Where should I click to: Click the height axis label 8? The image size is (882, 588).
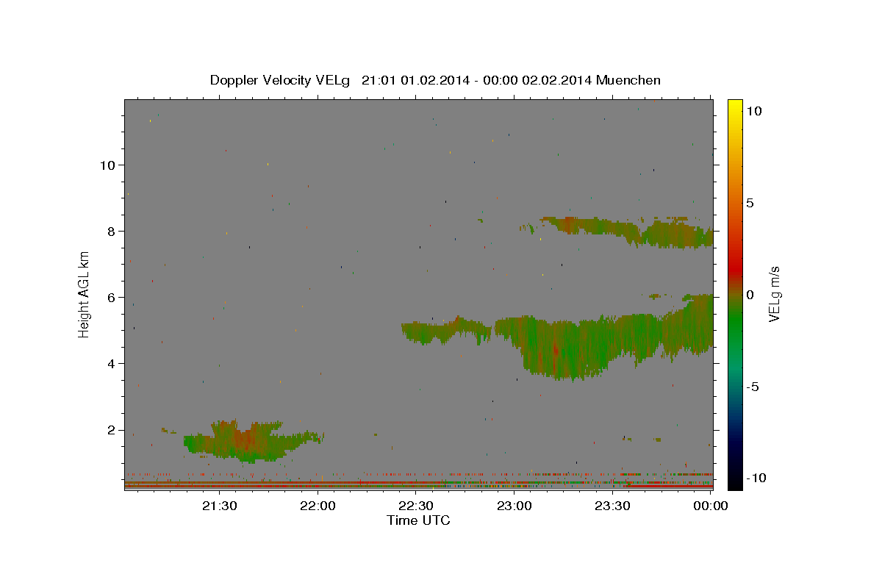[111, 231]
